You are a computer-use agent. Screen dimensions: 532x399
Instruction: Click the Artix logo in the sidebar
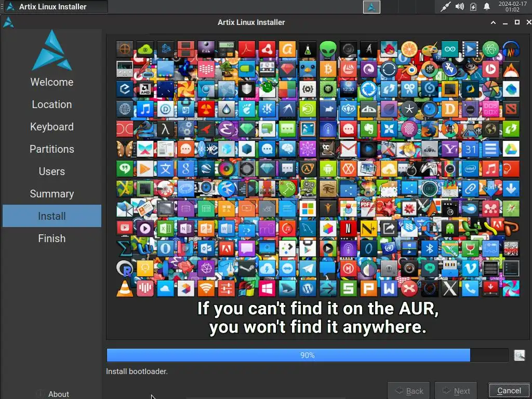coord(52,50)
